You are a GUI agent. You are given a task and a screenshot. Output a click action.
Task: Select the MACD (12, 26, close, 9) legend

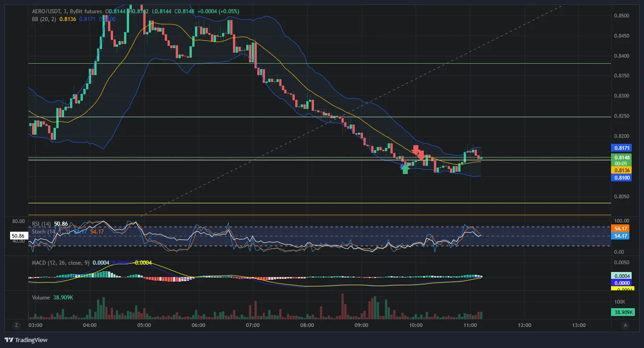[x=60, y=263]
